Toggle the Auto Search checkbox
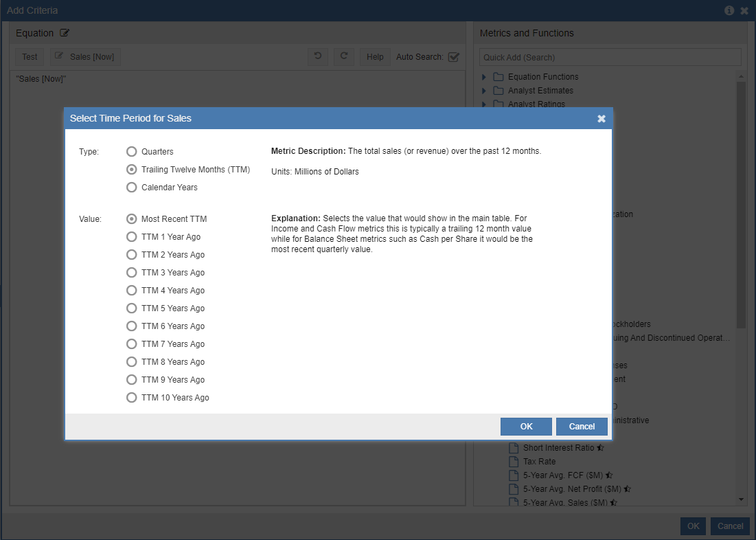756x540 pixels. pos(453,57)
